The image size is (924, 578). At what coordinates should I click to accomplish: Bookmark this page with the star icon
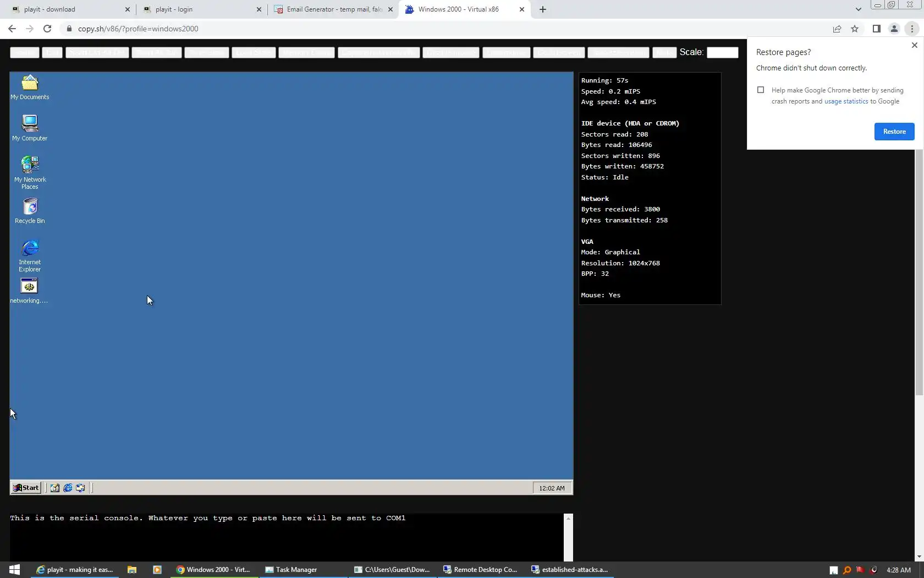tap(855, 29)
